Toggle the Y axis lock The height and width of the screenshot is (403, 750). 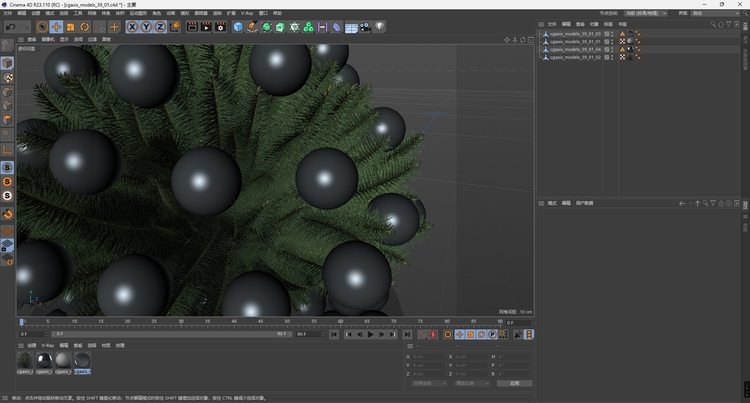pyautogui.click(x=146, y=27)
